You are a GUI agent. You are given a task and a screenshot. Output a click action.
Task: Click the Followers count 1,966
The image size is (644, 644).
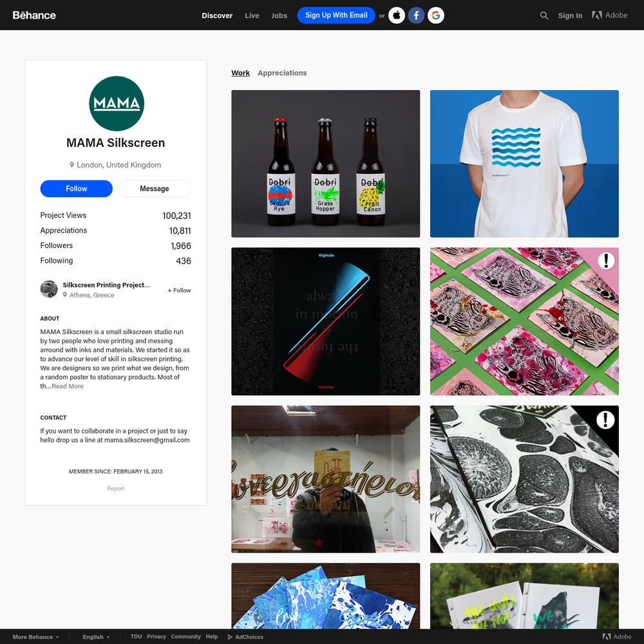(181, 245)
